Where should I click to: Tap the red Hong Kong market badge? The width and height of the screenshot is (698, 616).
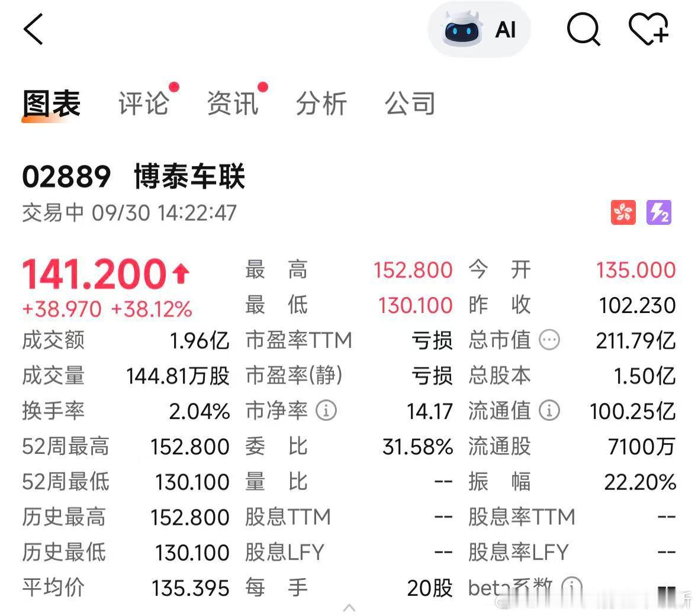pyautogui.click(x=623, y=212)
